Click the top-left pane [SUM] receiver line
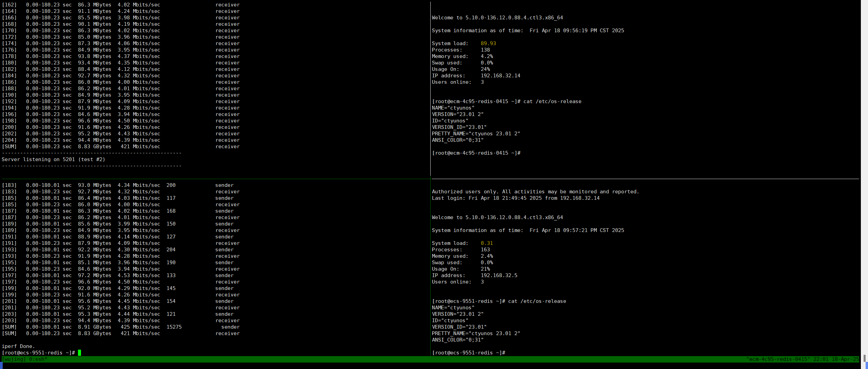The width and height of the screenshot is (868, 369). (120, 147)
